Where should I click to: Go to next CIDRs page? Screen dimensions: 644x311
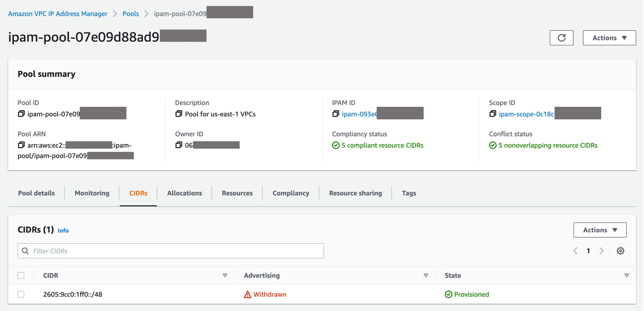pos(601,251)
